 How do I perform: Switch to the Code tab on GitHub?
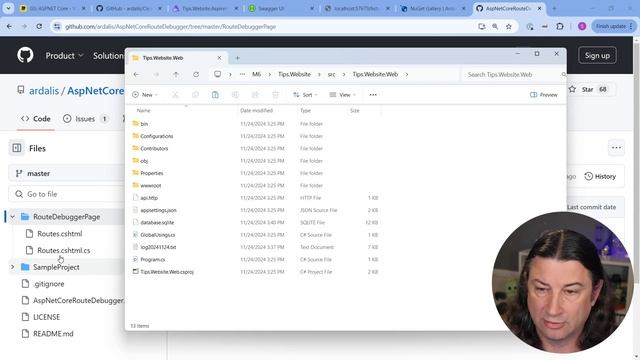click(x=36, y=119)
